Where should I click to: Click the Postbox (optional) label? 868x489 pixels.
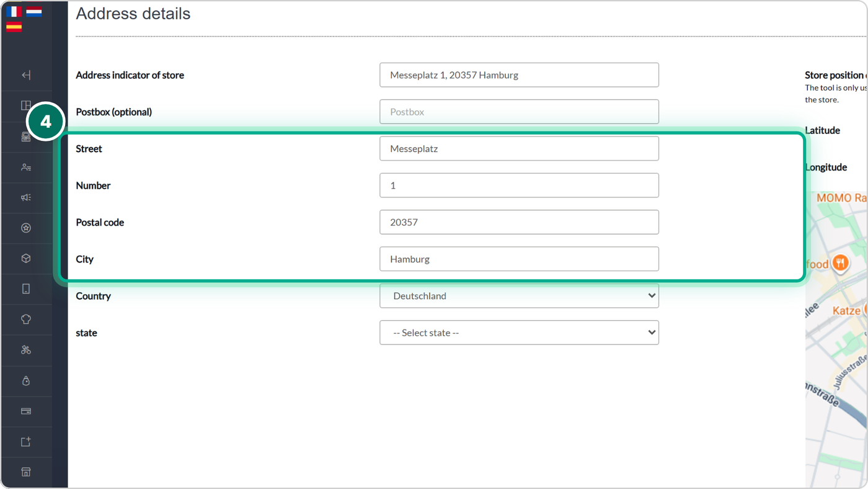click(114, 112)
